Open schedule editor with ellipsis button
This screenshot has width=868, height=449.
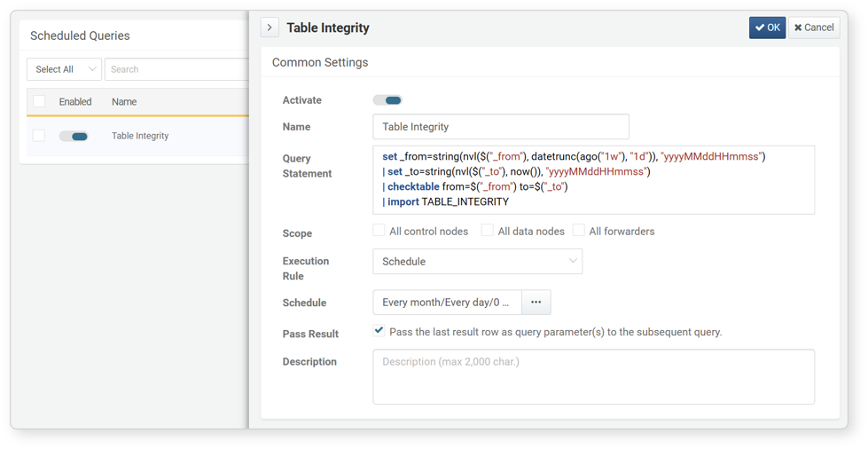pos(536,302)
